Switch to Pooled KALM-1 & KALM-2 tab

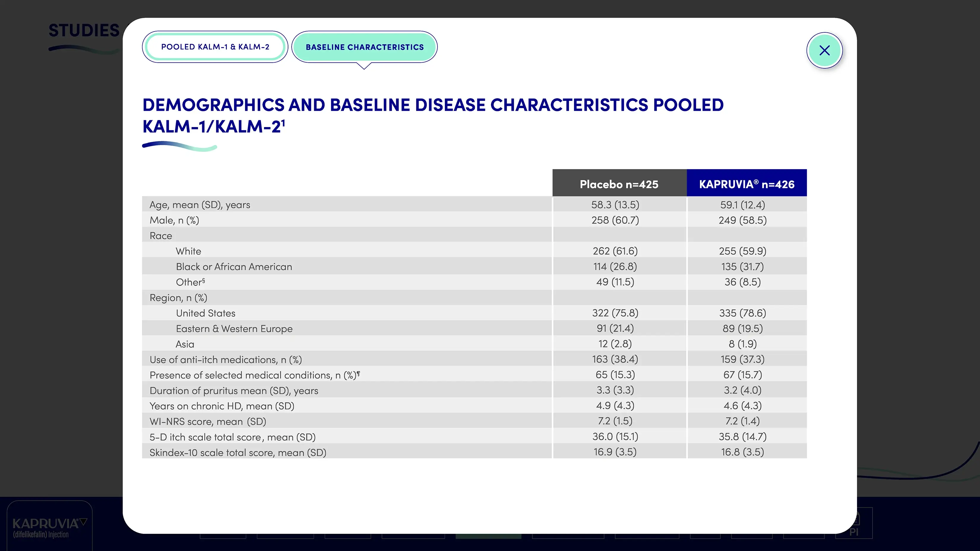click(x=215, y=47)
